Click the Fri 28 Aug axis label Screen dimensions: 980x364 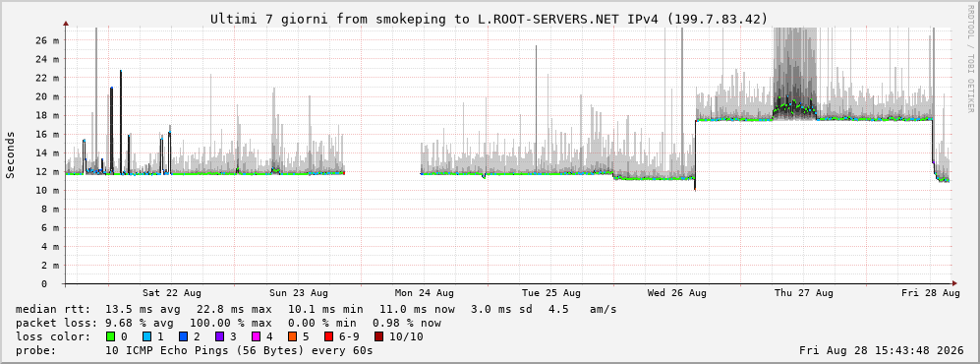[x=931, y=293]
